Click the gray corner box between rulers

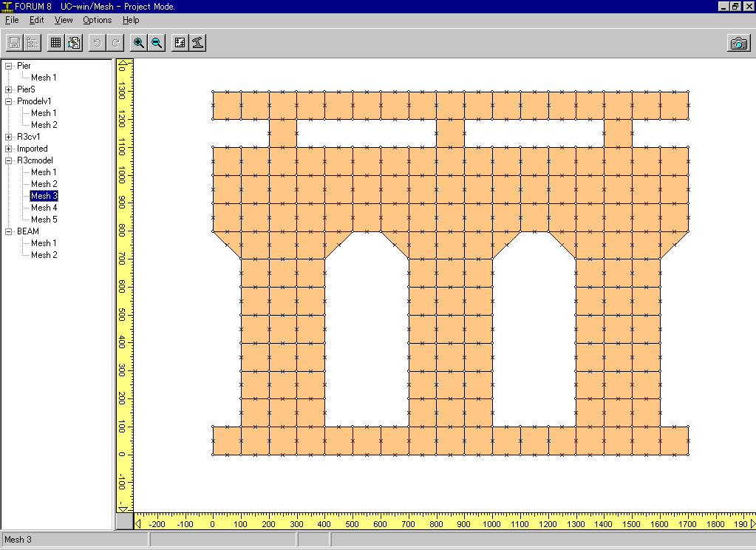(x=125, y=521)
